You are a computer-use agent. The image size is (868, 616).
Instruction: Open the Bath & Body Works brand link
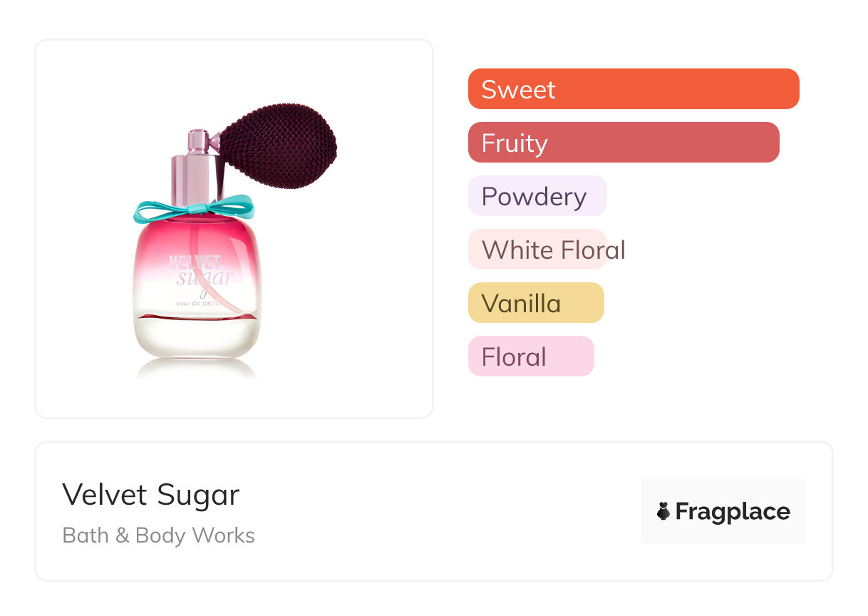[159, 535]
